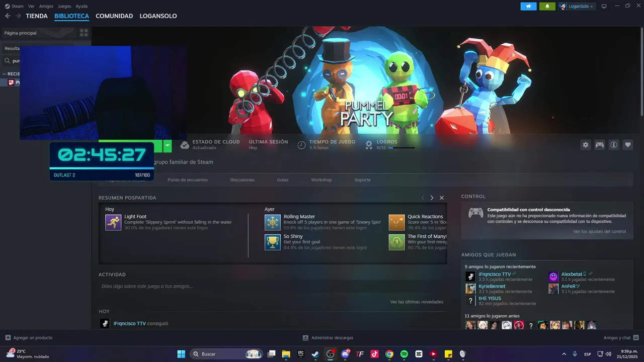Viewport: 644px width, 362px height.
Task: Click Ver las últimas novedades
Action: 417,302
